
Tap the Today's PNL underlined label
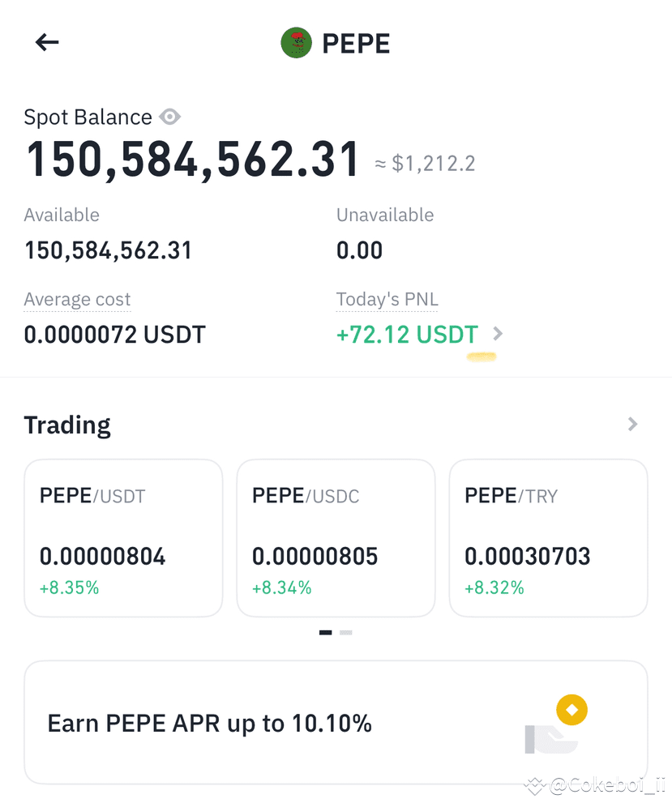[387, 300]
